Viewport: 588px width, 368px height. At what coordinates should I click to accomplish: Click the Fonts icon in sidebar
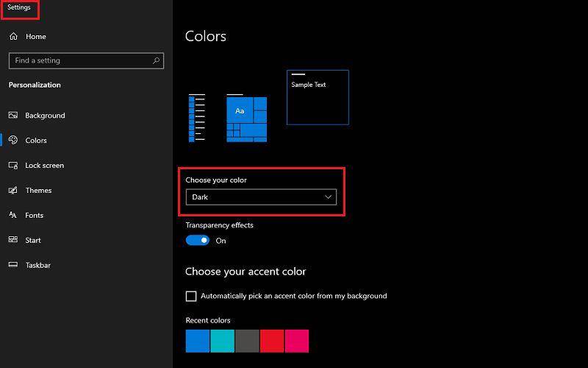point(12,215)
